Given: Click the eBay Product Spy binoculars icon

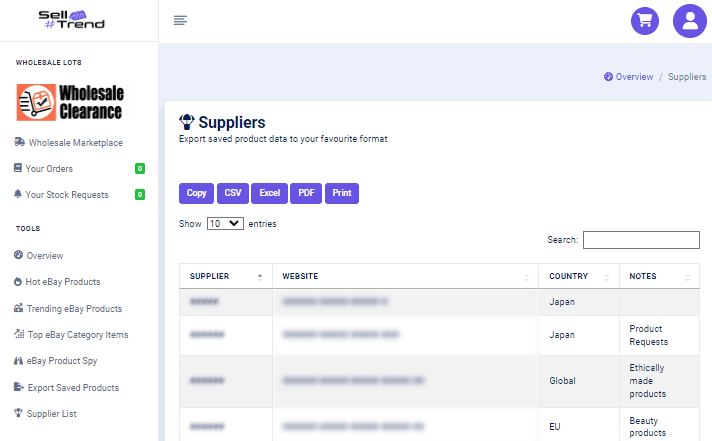Looking at the screenshot, I should click(x=19, y=361).
